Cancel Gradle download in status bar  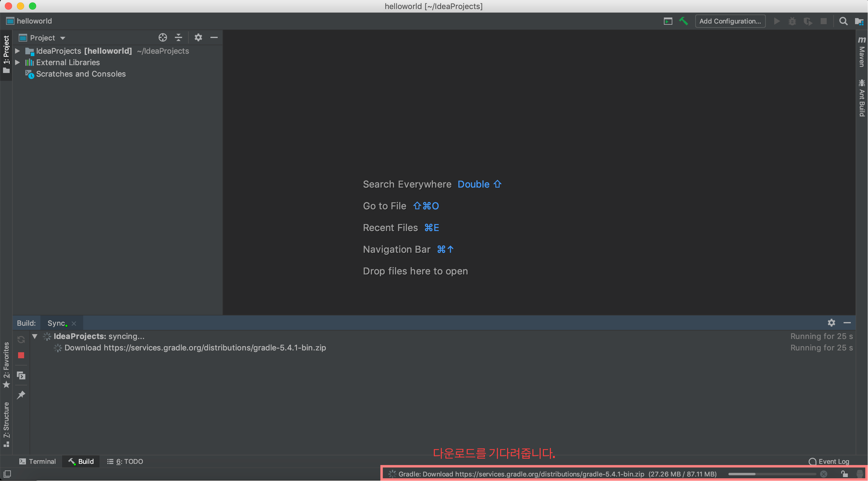[x=823, y=473]
